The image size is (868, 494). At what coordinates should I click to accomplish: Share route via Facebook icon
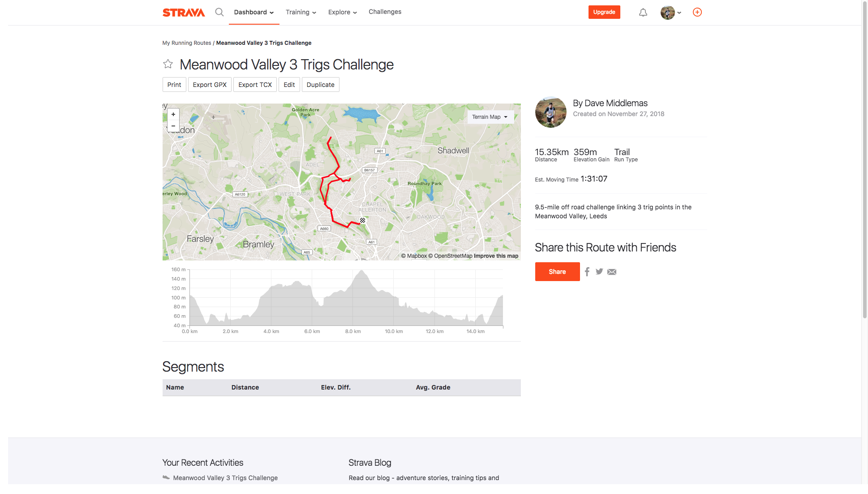[587, 272]
